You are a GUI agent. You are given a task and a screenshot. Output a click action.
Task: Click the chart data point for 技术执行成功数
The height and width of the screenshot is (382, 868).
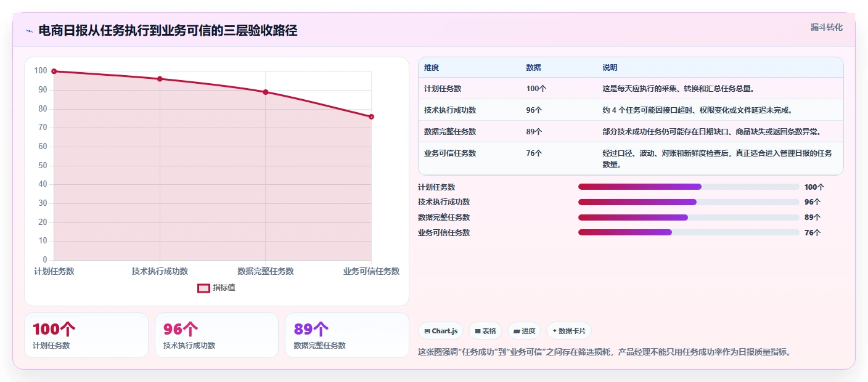click(160, 79)
